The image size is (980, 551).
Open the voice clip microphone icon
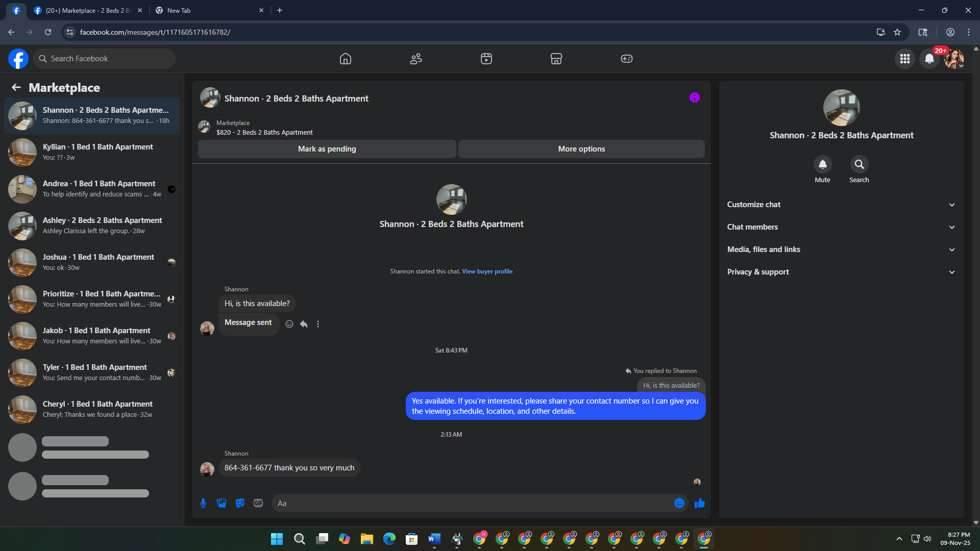(x=203, y=503)
